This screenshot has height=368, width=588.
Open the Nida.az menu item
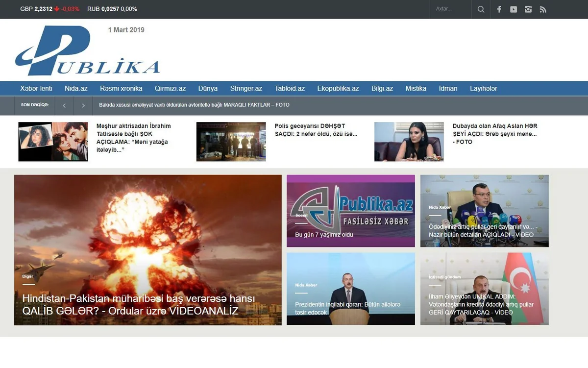(76, 89)
